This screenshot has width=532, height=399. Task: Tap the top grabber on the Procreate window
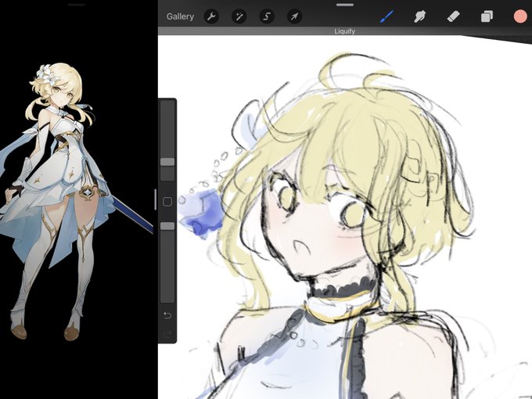click(x=345, y=5)
